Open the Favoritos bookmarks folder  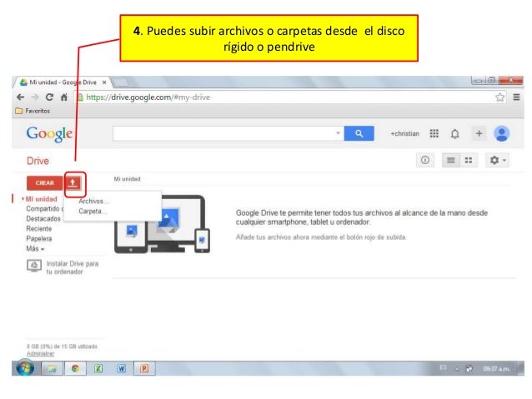point(33,111)
